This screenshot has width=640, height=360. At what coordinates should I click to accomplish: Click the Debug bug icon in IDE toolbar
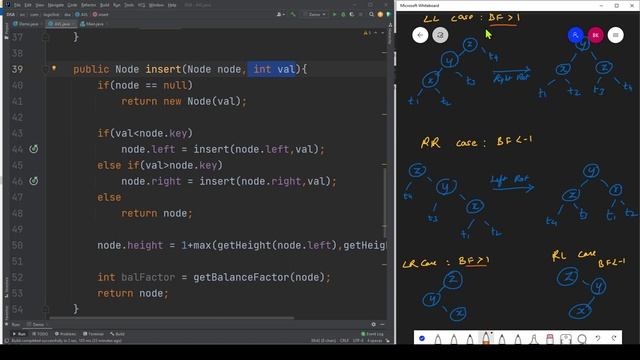coord(343,14)
